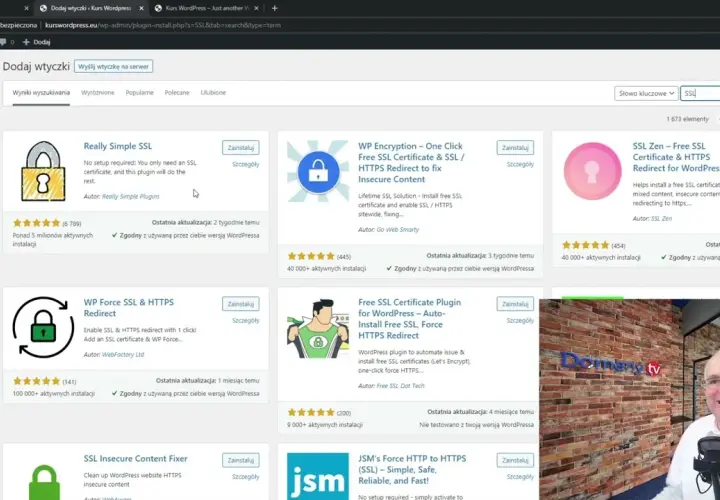Open Szczegóły for JSM's Force HTTP to HTTPS
Screen dimensions: 720x500
[520, 477]
